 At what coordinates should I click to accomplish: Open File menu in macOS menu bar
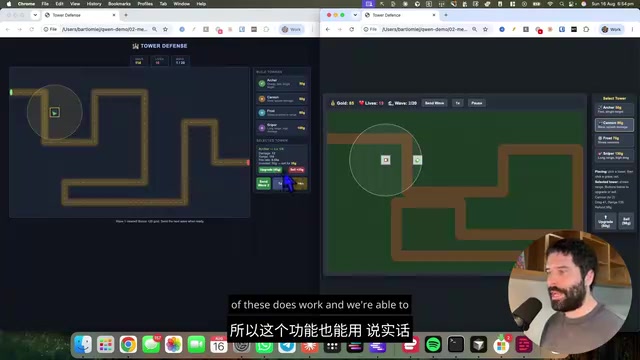[x=45, y=4]
